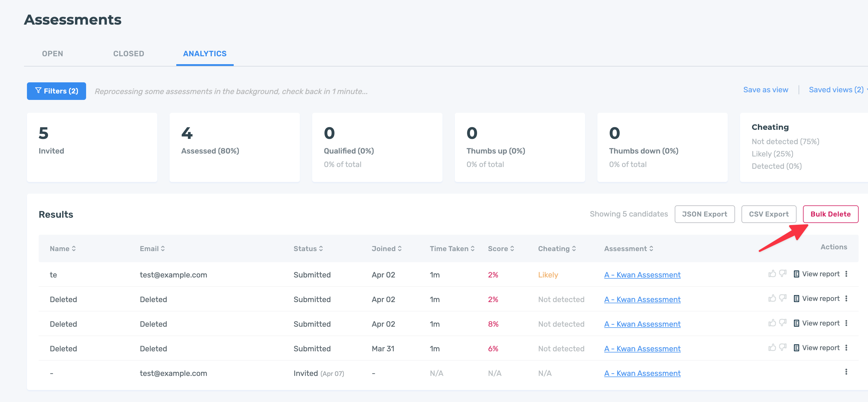Toggle sorting on Cheating column
This screenshot has width=868, height=402.
coord(557,248)
